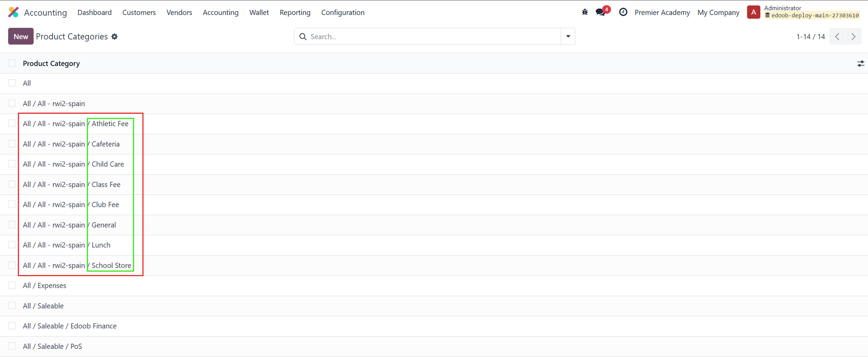Click into the Search input field
This screenshot has height=357, width=868.
tap(429, 37)
